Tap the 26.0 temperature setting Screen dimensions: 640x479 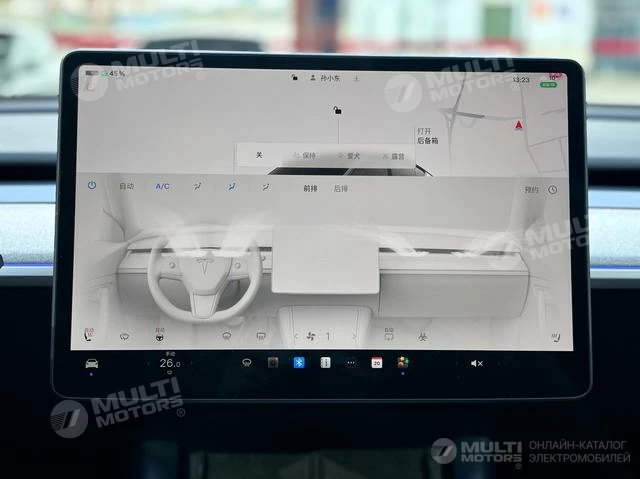[x=169, y=363]
